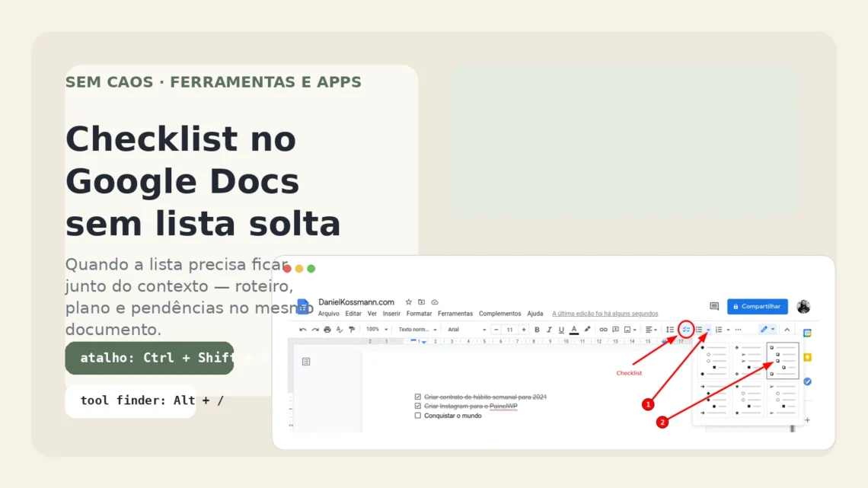Image resolution: width=868 pixels, height=488 pixels.
Task: Print the document
Action: 327,330
